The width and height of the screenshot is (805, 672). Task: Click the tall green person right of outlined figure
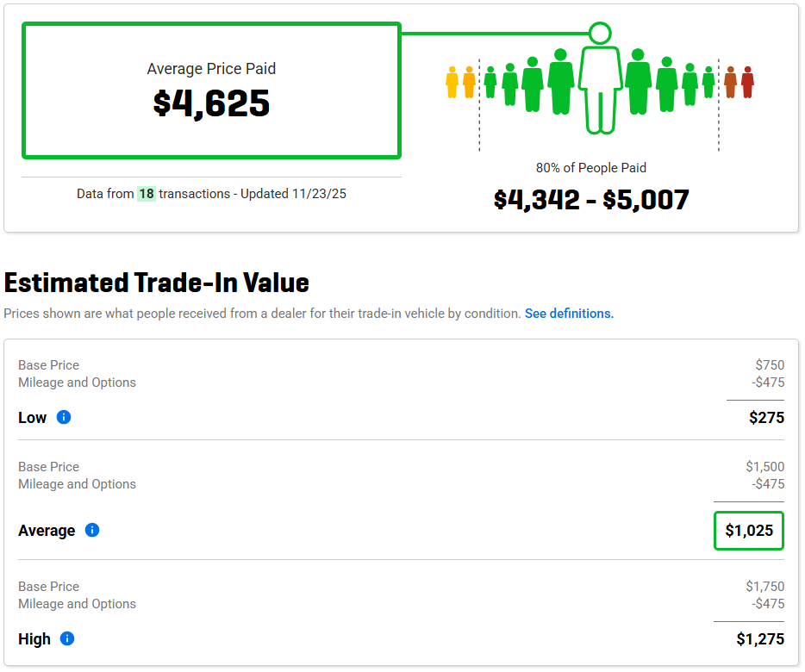(x=638, y=81)
